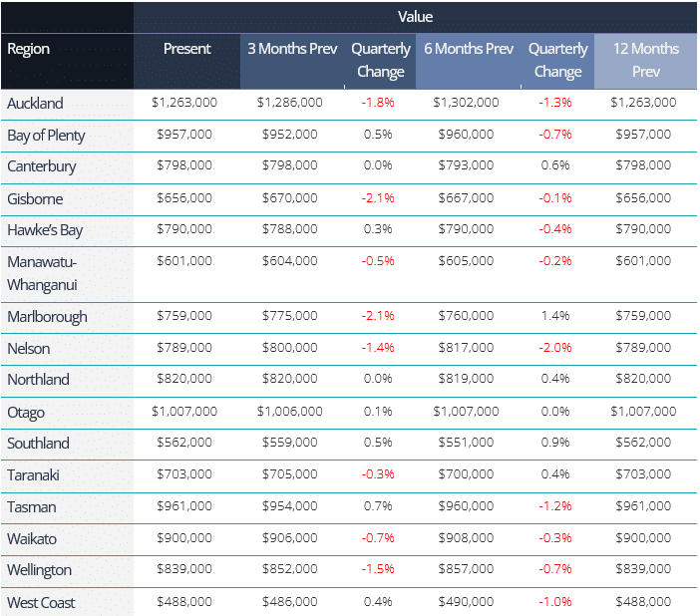Click Auckland's present value of $1,263,000
The width and height of the screenshot is (700, 616).
(x=184, y=103)
